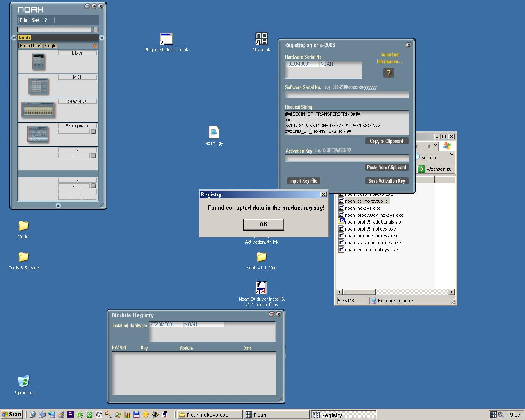The height and width of the screenshot is (420, 525).
Task: Click the Date column header in Module Registry
Action: pos(247,348)
